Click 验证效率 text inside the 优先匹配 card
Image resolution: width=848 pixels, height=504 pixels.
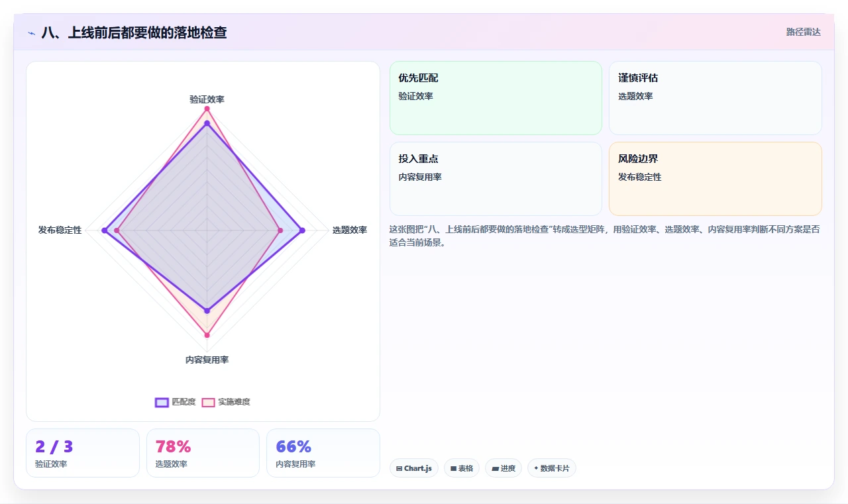(x=415, y=96)
